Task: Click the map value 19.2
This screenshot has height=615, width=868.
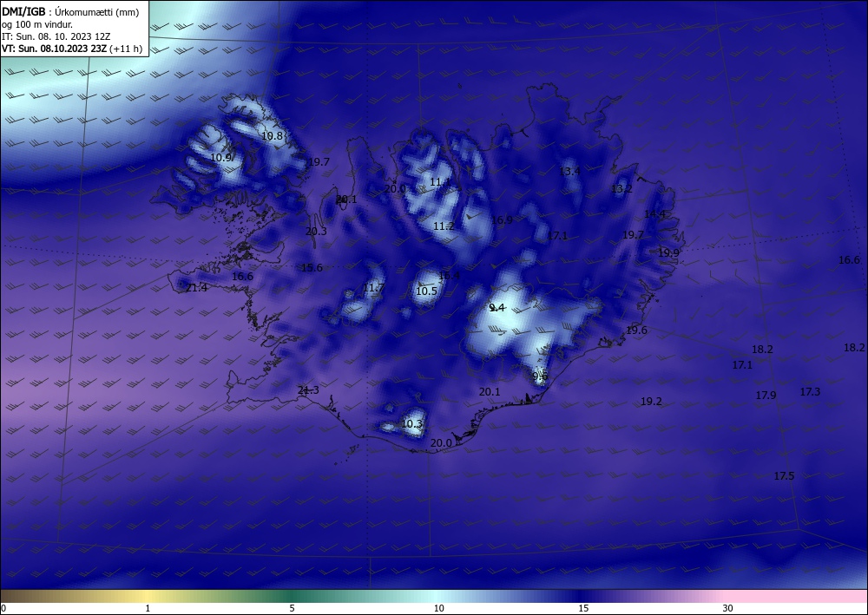Action: click(x=651, y=402)
